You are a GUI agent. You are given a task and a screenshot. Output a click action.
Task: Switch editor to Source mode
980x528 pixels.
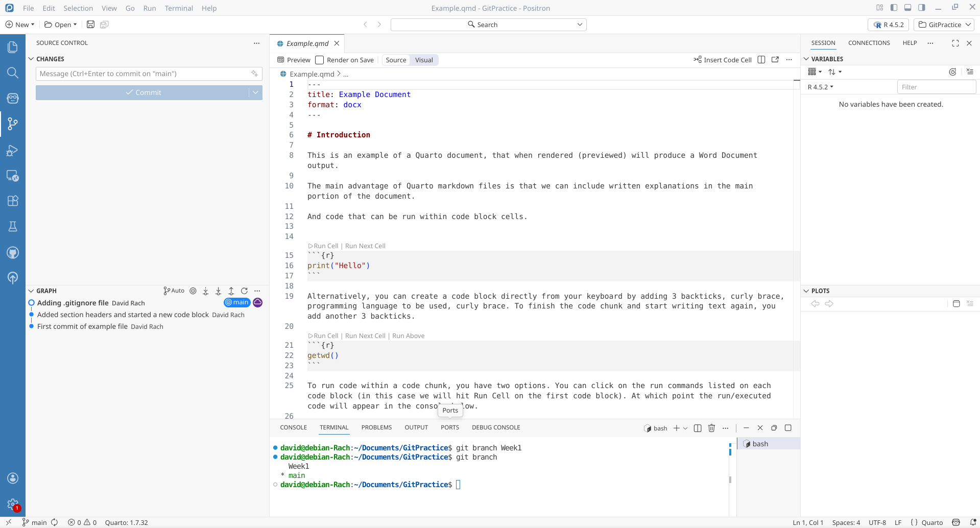(396, 60)
